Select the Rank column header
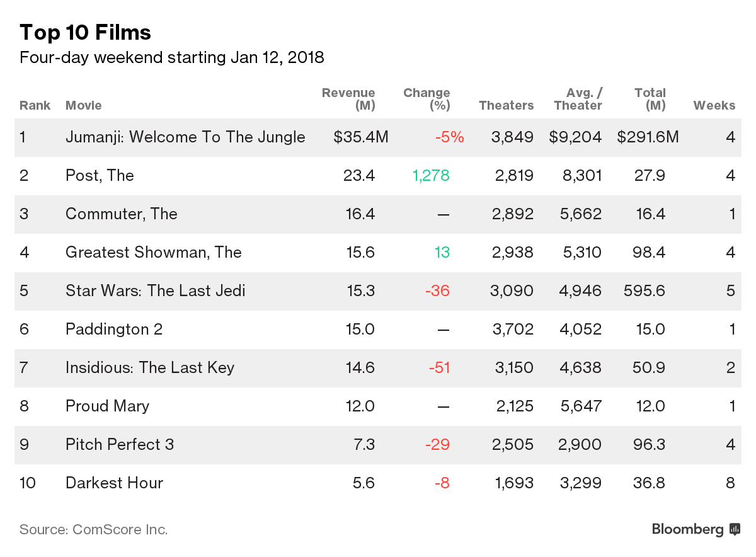Image resolution: width=756 pixels, height=557 pixels. (35, 105)
